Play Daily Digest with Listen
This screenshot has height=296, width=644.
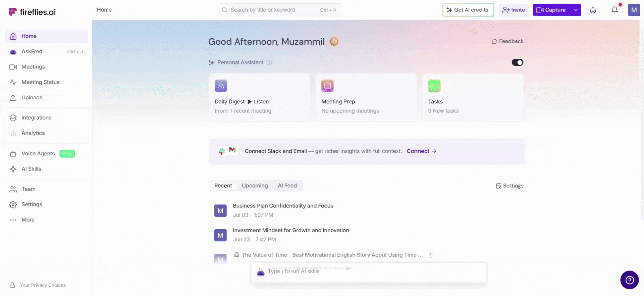(258, 102)
